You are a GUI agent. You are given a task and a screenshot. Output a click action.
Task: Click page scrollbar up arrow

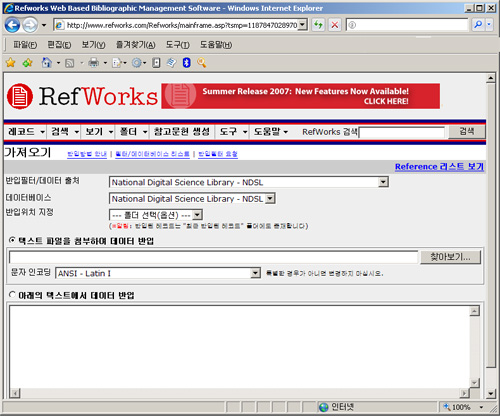point(490,79)
